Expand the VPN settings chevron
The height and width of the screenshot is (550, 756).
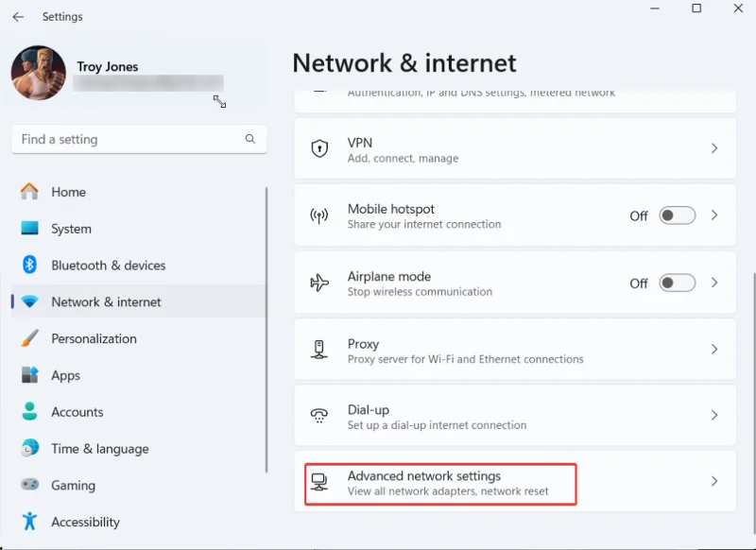pyautogui.click(x=715, y=148)
